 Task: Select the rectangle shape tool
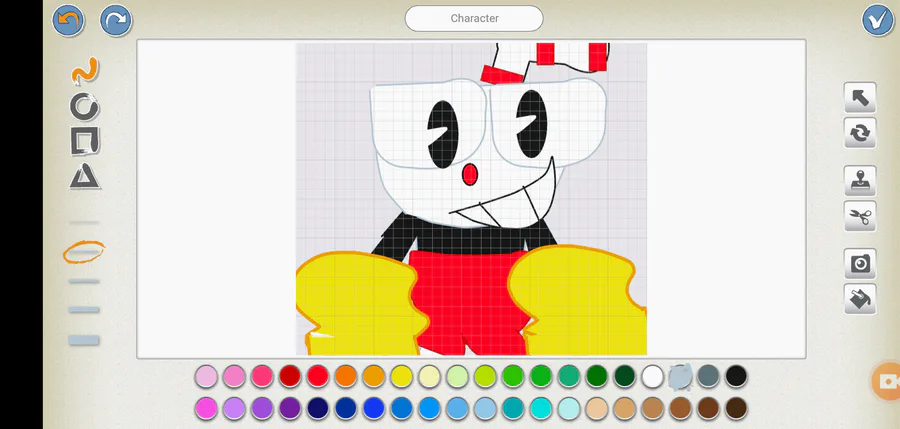85,141
